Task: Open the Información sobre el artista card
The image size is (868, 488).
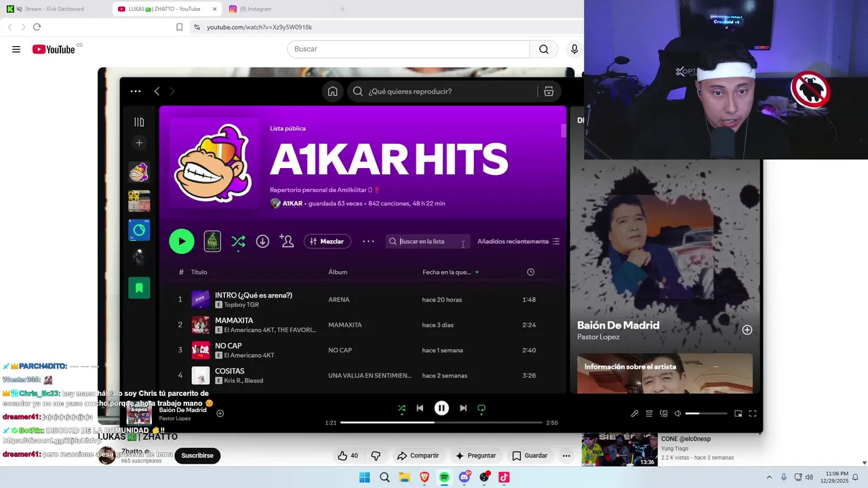Action: pos(665,373)
